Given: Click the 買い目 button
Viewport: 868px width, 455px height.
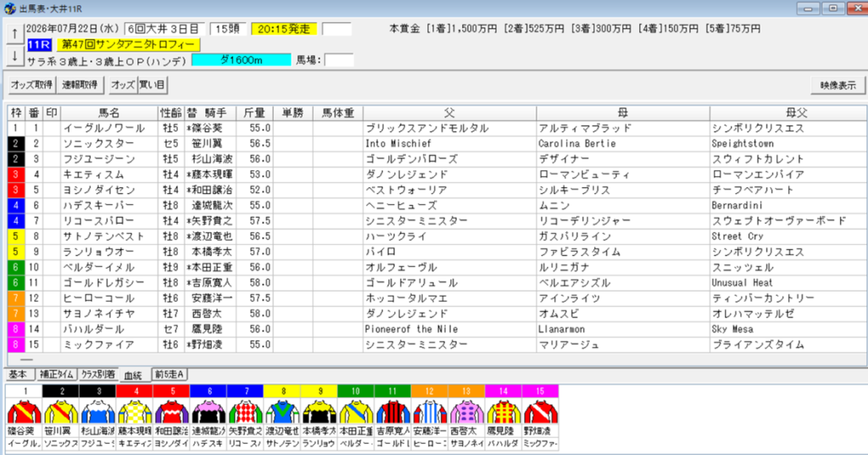Looking at the screenshot, I should point(152,86).
